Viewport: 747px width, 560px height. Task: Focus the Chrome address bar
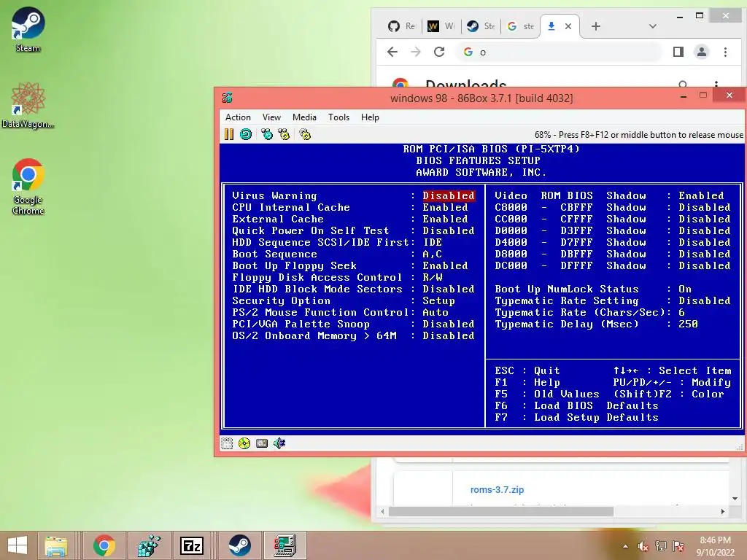pos(560,52)
